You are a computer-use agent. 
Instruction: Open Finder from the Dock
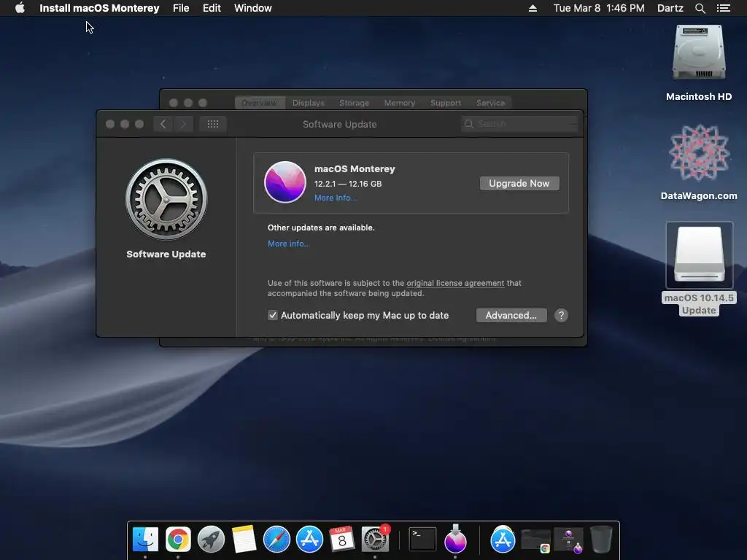pos(145,540)
